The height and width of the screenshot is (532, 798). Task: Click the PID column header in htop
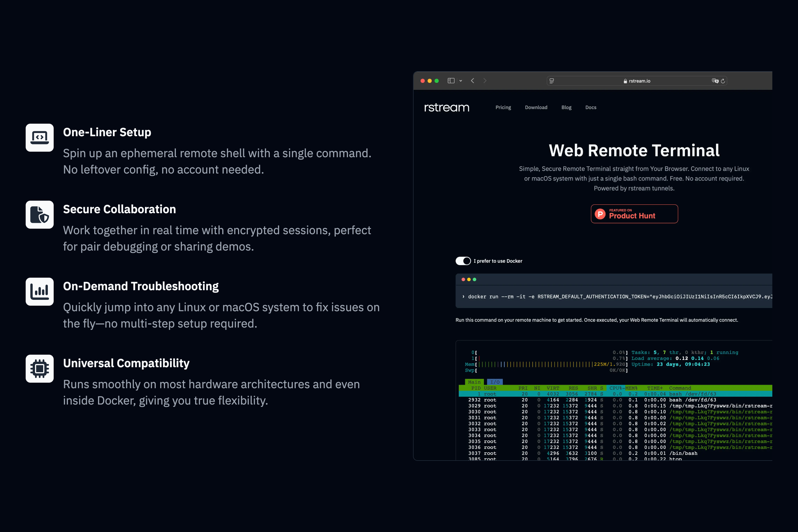[x=476, y=388]
